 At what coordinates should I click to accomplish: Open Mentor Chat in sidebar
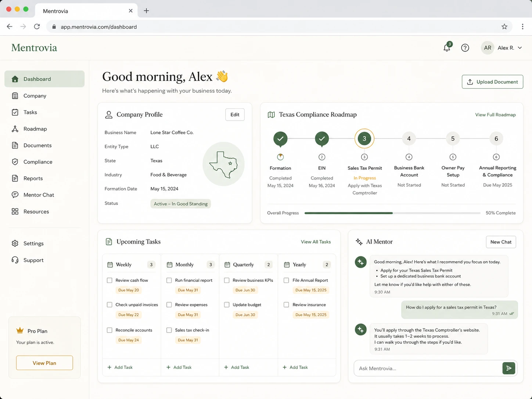point(44,195)
